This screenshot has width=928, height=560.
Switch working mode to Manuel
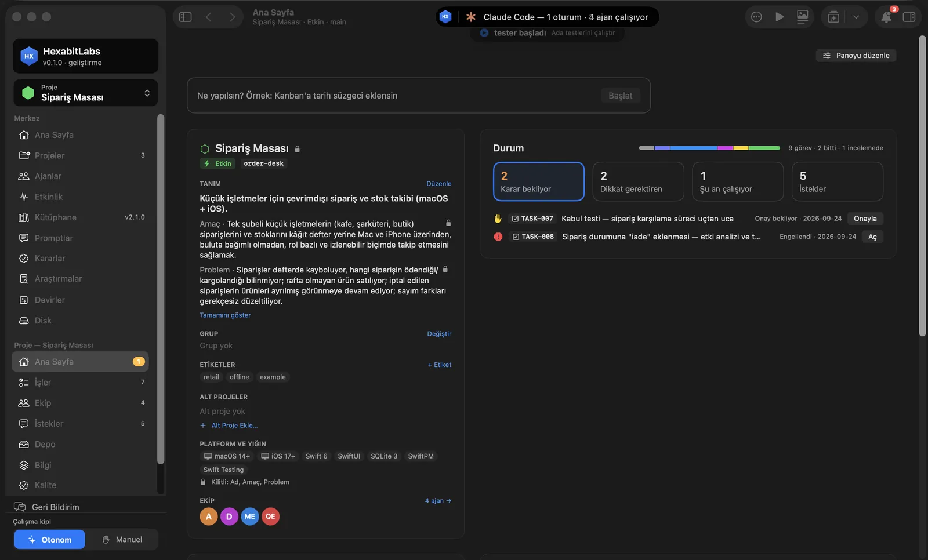pyautogui.click(x=122, y=540)
